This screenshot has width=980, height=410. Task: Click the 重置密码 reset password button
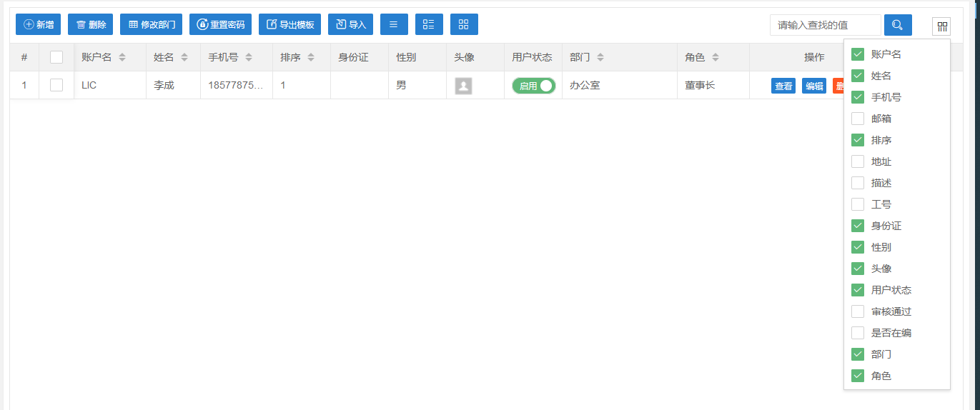pyautogui.click(x=220, y=24)
